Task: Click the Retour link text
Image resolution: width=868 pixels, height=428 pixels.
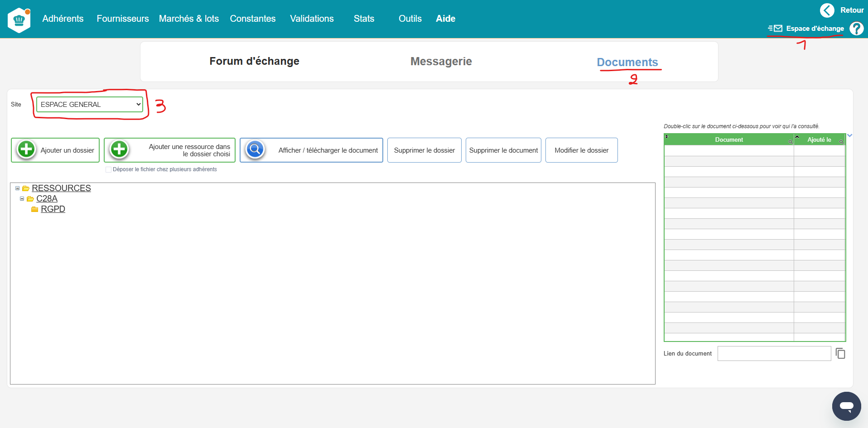Action: (x=852, y=10)
